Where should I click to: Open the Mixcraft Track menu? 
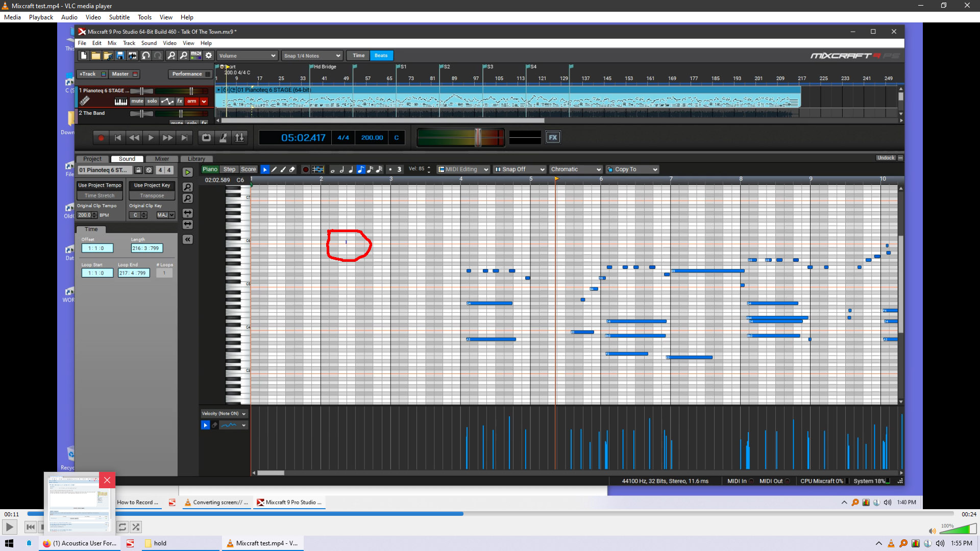129,43
